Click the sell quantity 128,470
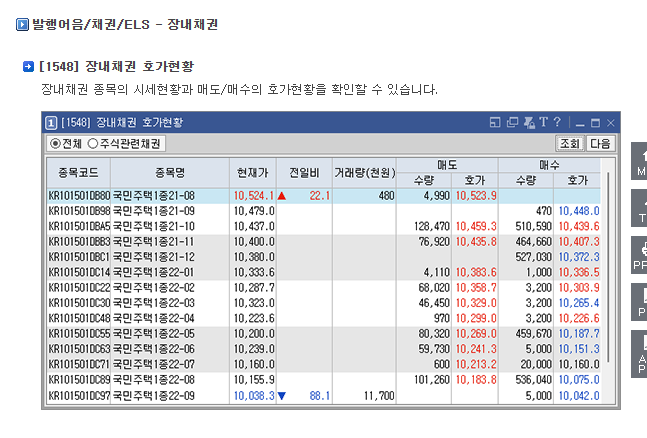Image resolution: width=647 pixels, height=438 pixels. click(432, 226)
